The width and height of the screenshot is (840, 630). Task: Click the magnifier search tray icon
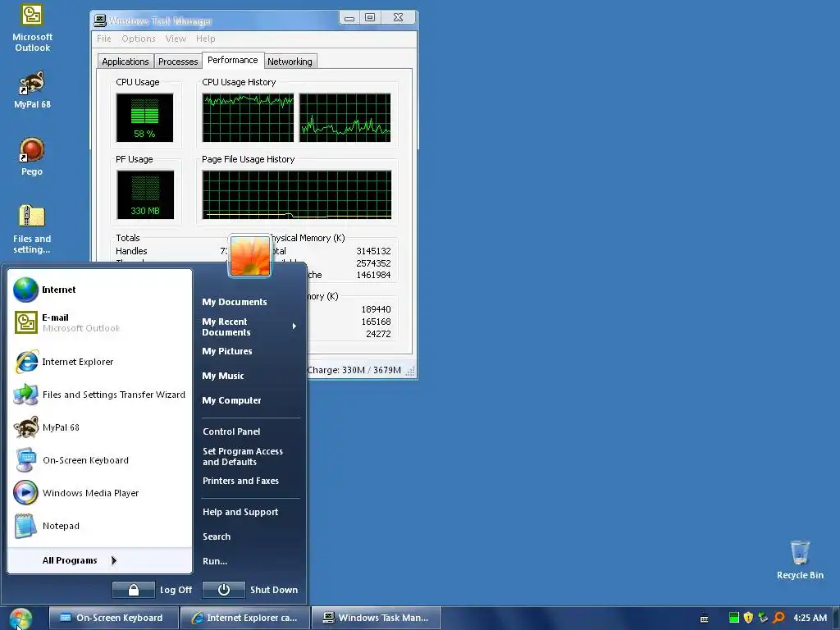pos(779,618)
